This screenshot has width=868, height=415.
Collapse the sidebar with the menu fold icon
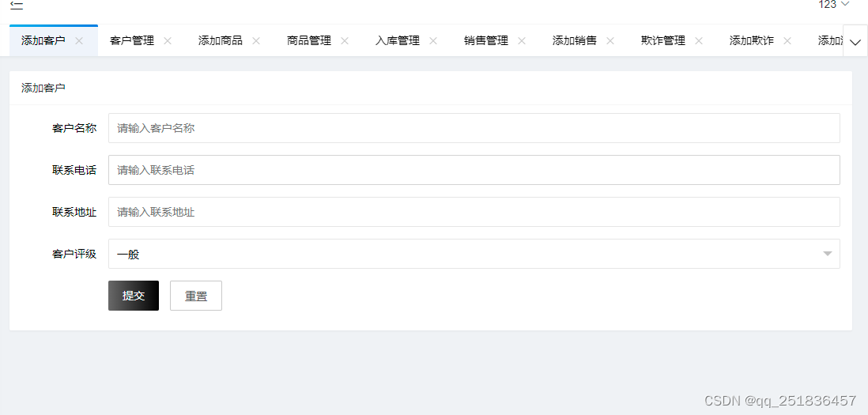(17, 6)
